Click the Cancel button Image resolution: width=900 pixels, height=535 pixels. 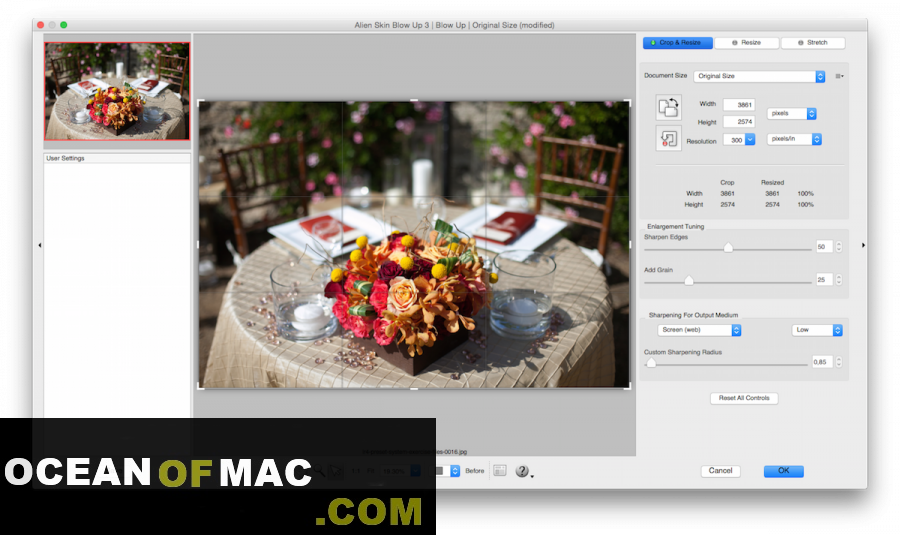click(x=720, y=471)
